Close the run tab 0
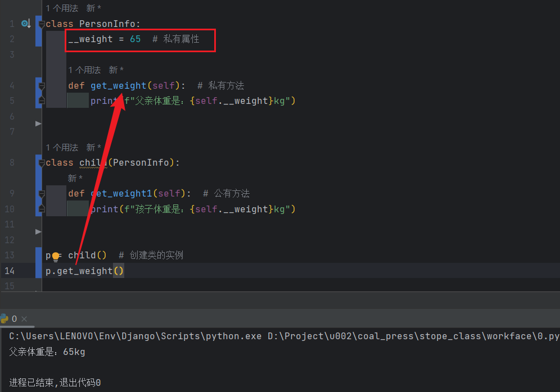560x392 pixels. 24,318
